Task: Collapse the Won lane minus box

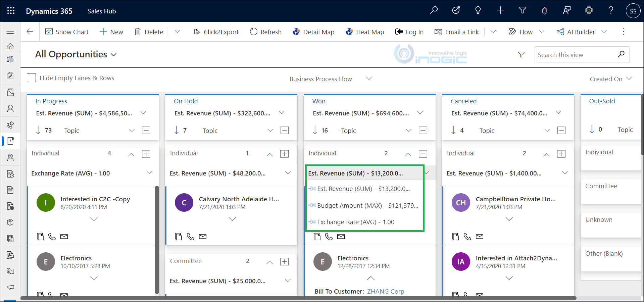Action: click(x=423, y=130)
